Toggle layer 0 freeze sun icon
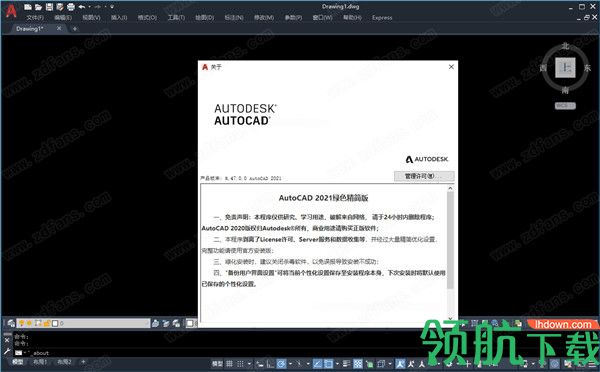600x372 pixels. [29, 323]
